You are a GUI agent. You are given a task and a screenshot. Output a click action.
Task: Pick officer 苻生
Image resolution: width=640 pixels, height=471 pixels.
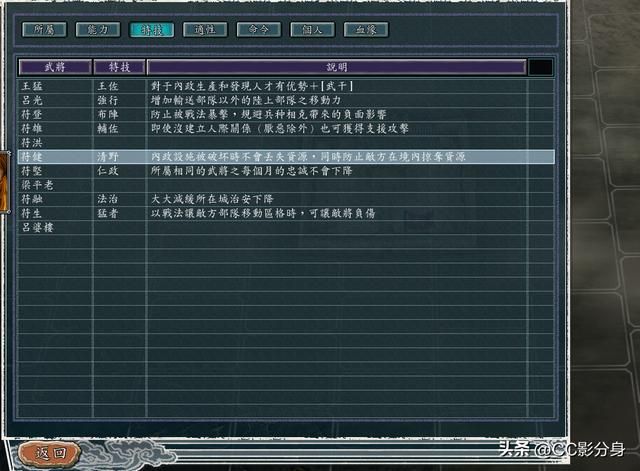32,213
